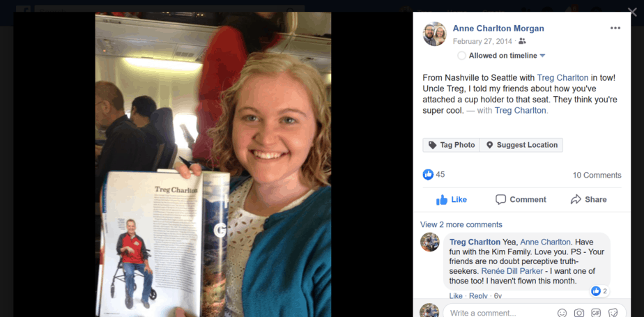
Task: Click the friends audience icon beside the date
Action: pyautogui.click(x=522, y=41)
